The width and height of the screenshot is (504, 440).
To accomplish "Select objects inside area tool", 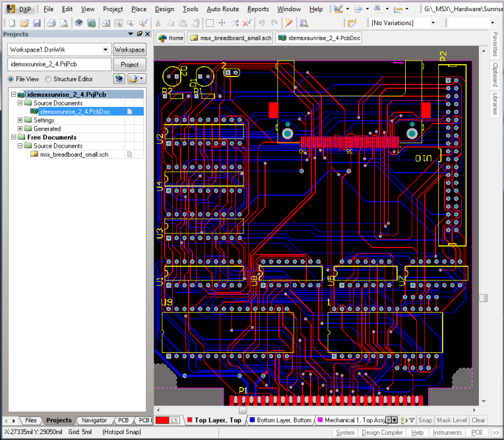I will point(210,23).
